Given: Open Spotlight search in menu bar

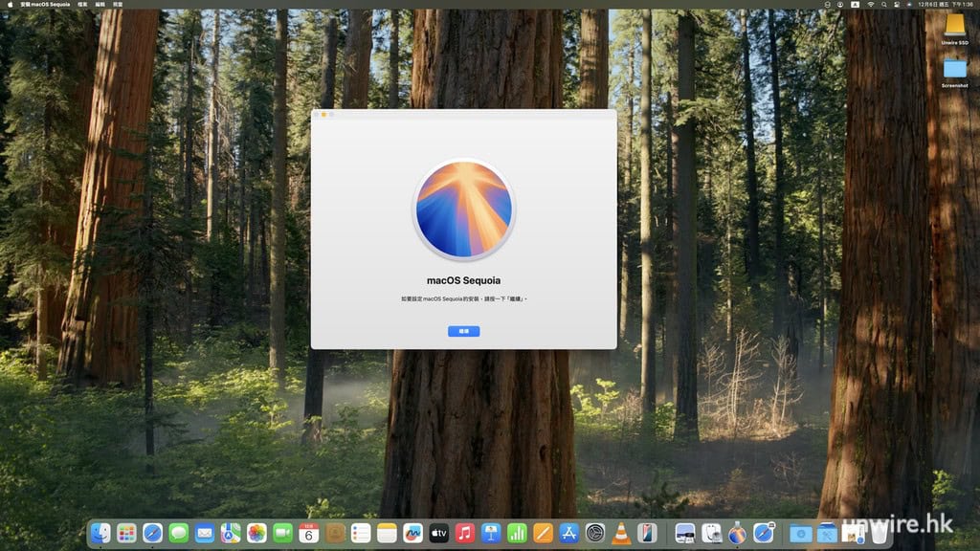Looking at the screenshot, I should coord(885,4).
